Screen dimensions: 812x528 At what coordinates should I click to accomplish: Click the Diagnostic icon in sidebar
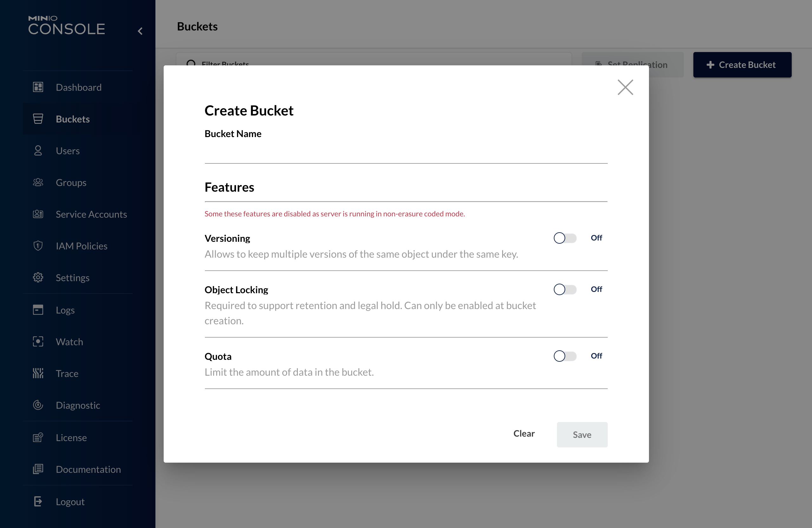(38, 405)
